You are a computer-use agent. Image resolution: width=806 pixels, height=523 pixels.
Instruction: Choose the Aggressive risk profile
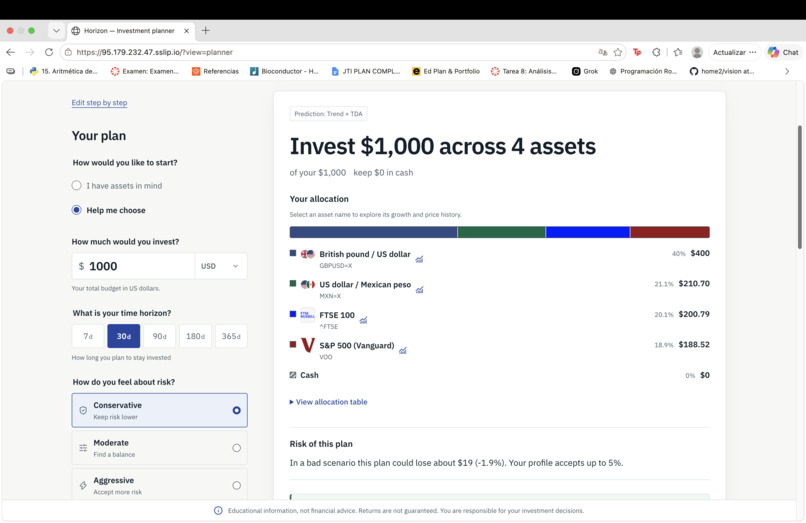pyautogui.click(x=159, y=485)
